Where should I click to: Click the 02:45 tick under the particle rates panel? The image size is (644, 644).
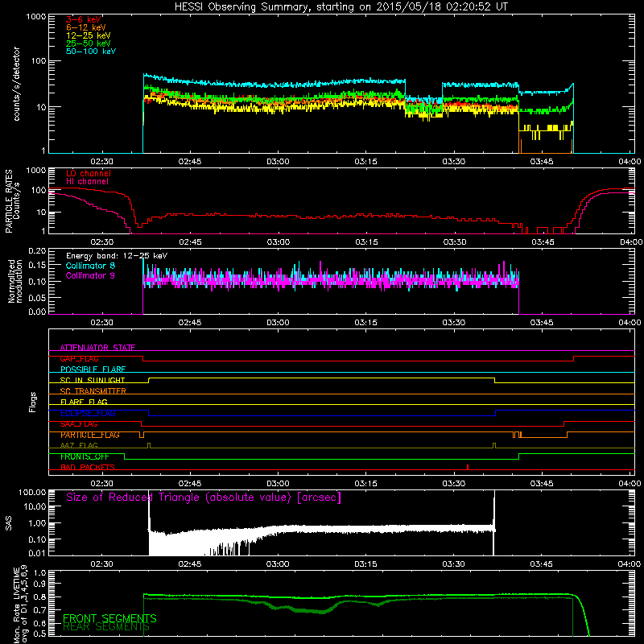pos(190,242)
